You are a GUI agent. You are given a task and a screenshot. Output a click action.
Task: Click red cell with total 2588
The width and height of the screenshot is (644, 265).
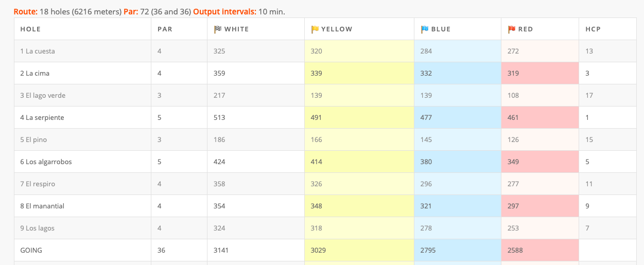pyautogui.click(x=540, y=250)
